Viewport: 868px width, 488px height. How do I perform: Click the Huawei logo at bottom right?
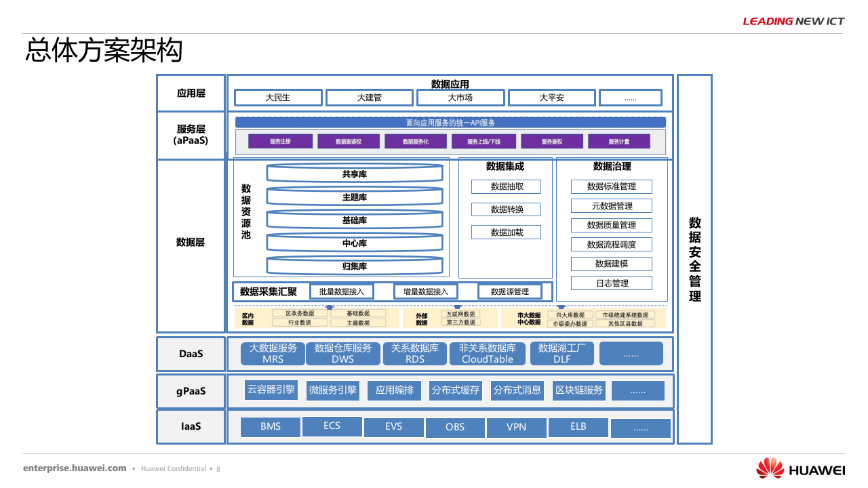(800, 467)
